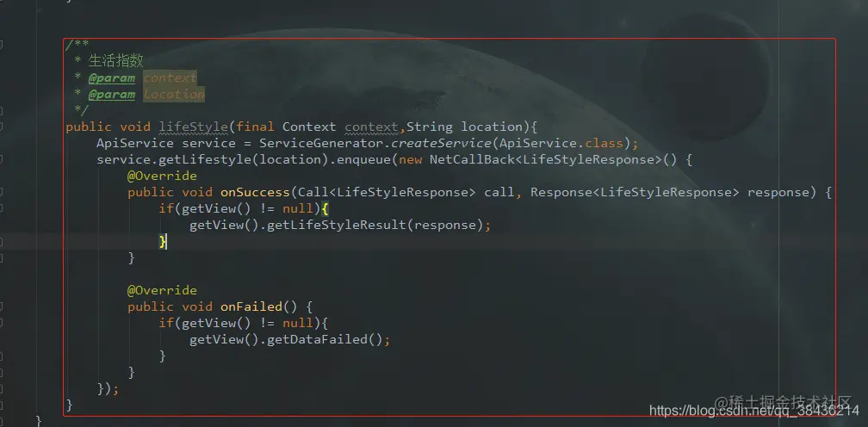The width and height of the screenshot is (868, 427).
Task: Click the getLifeStyleResult method call
Action: [x=337, y=225]
